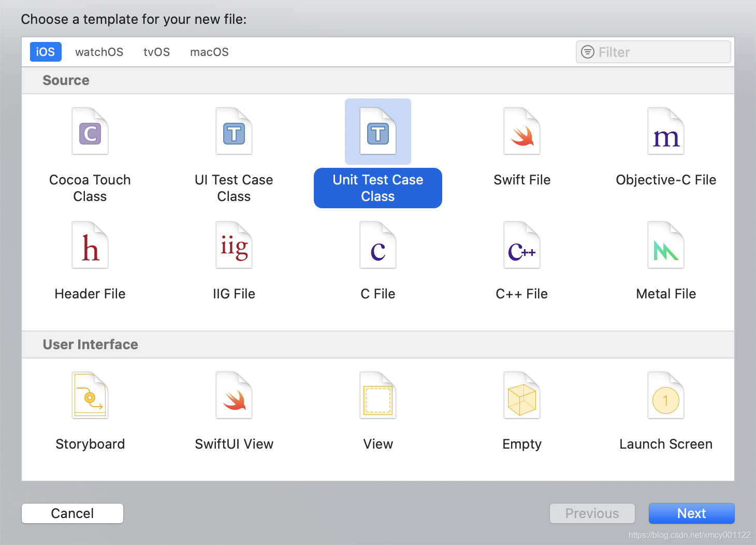Select the View template icon
This screenshot has width=756, height=545.
(378, 395)
